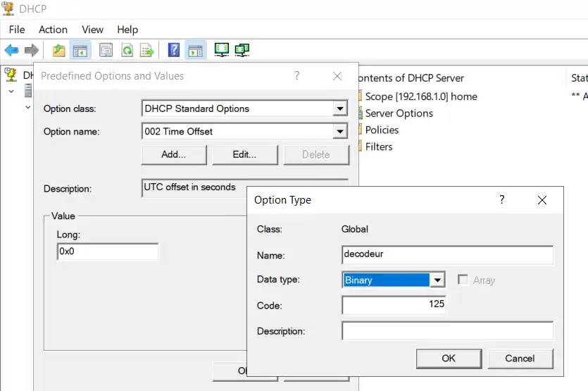The width and height of the screenshot is (588, 391).
Task: Open the Option class dropdown
Action: tap(340, 108)
